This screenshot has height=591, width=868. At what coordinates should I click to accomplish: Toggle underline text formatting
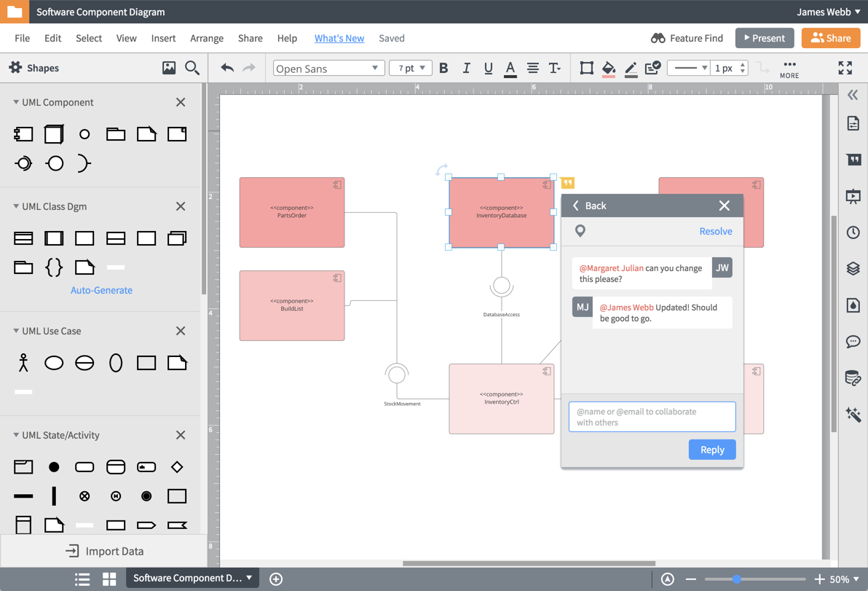coord(488,68)
